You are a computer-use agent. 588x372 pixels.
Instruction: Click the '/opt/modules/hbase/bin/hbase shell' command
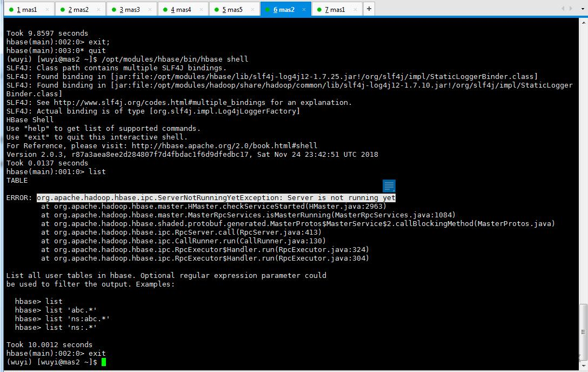175,59
